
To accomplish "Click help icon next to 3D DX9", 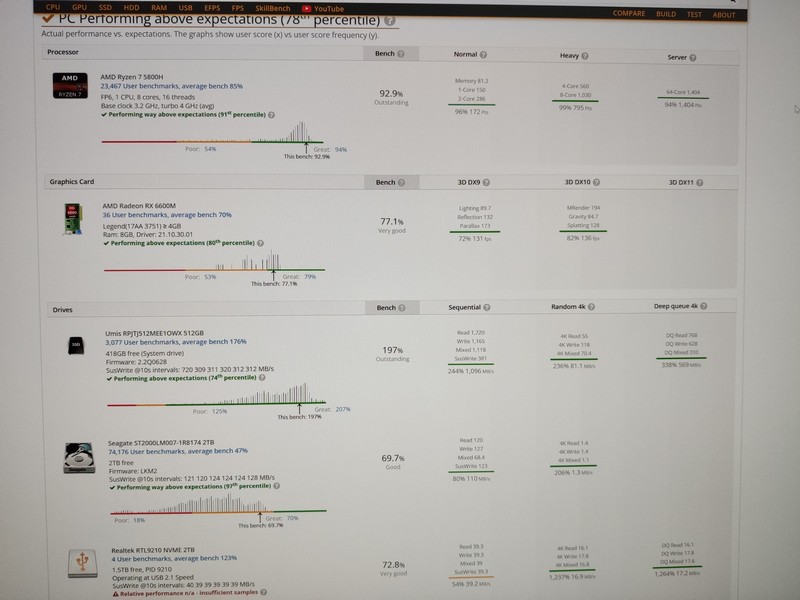I will [x=486, y=182].
